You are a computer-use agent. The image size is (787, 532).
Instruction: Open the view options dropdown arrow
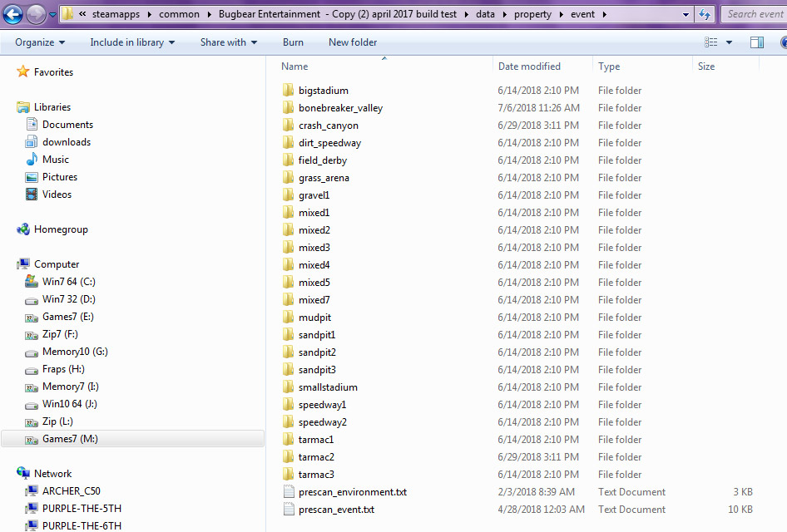click(x=729, y=42)
